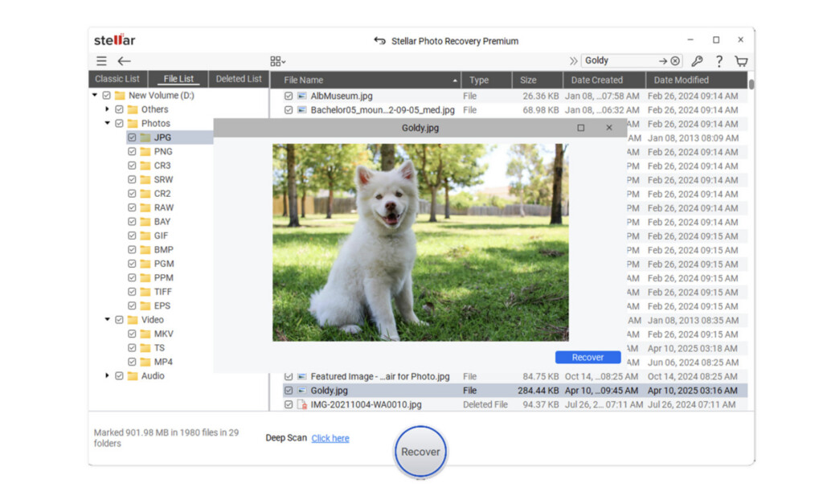Toggle the New Volume (D:) checkbox

click(x=107, y=96)
